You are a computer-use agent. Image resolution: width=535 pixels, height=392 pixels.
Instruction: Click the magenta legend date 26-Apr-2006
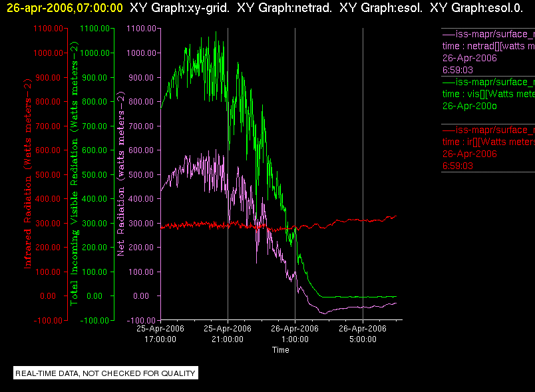pos(470,58)
